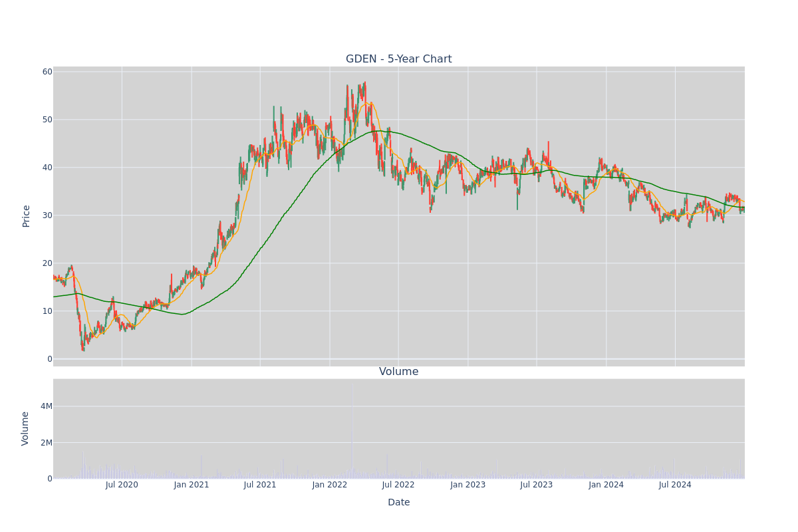Click the "Jul 2024" date tick label

coord(675,485)
